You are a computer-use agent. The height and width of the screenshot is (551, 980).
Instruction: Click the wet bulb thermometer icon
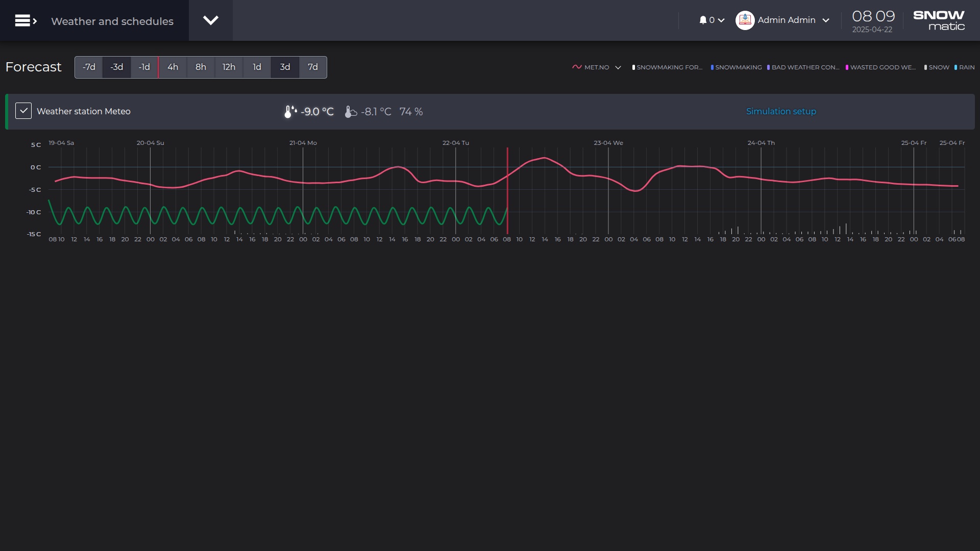(290, 112)
